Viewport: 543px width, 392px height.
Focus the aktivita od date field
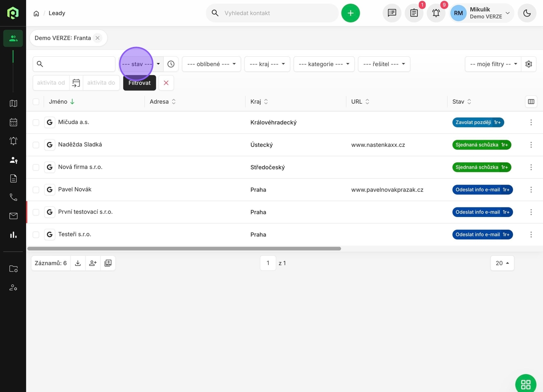pyautogui.click(x=51, y=83)
